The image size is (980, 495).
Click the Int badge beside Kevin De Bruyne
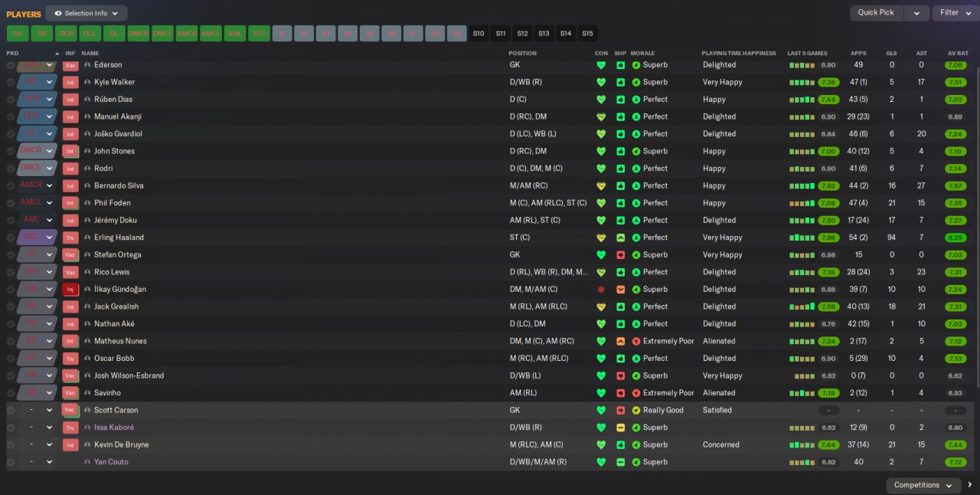coord(70,444)
